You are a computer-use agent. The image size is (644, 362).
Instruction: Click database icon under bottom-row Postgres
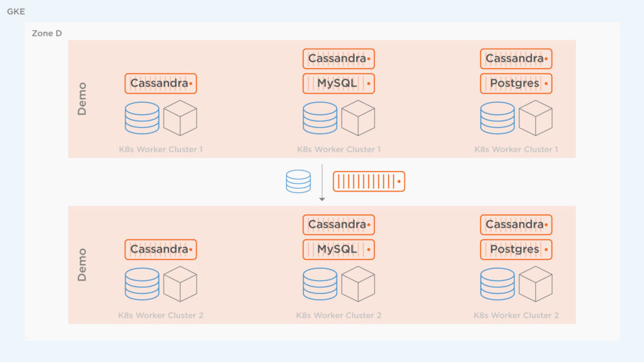[x=497, y=284]
